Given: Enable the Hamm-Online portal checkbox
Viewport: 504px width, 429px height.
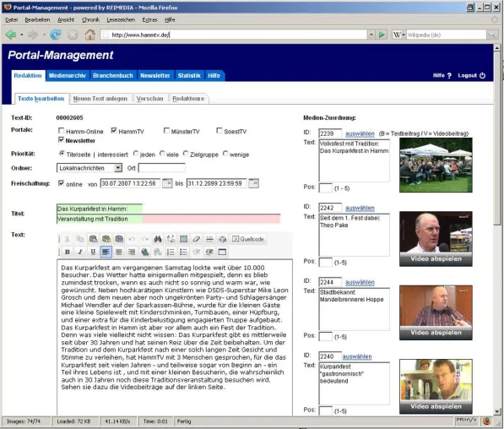Looking at the screenshot, I should point(61,131).
